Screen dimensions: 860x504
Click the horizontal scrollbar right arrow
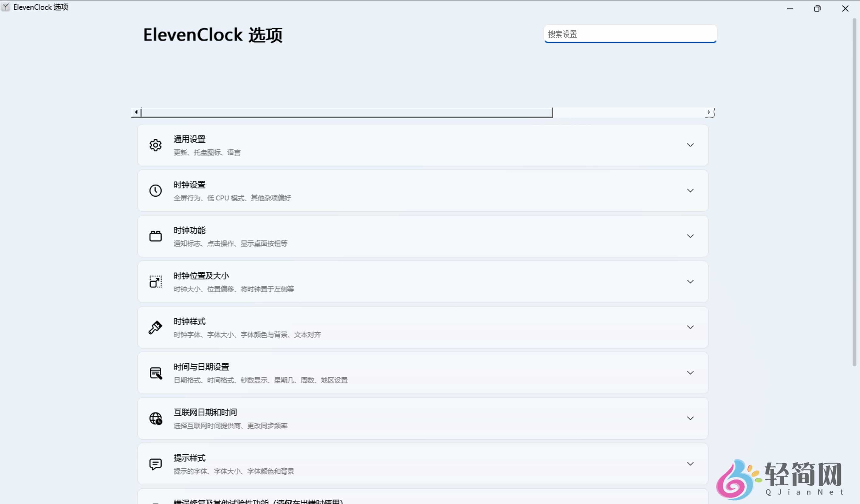click(x=709, y=112)
